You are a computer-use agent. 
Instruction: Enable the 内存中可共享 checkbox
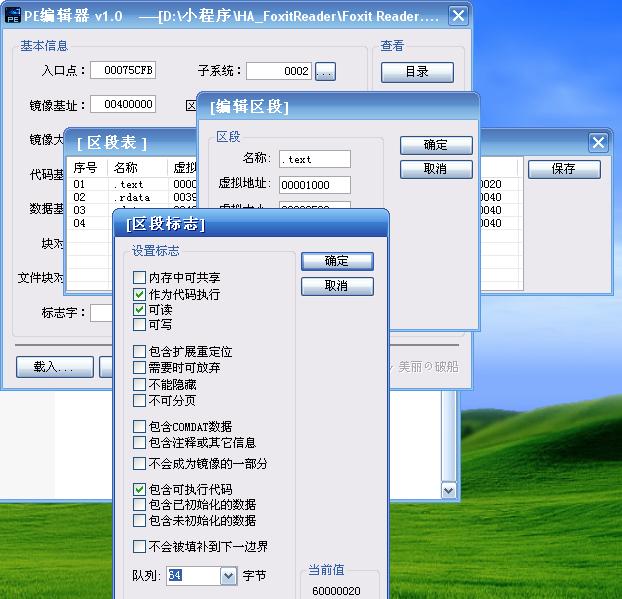[139, 277]
